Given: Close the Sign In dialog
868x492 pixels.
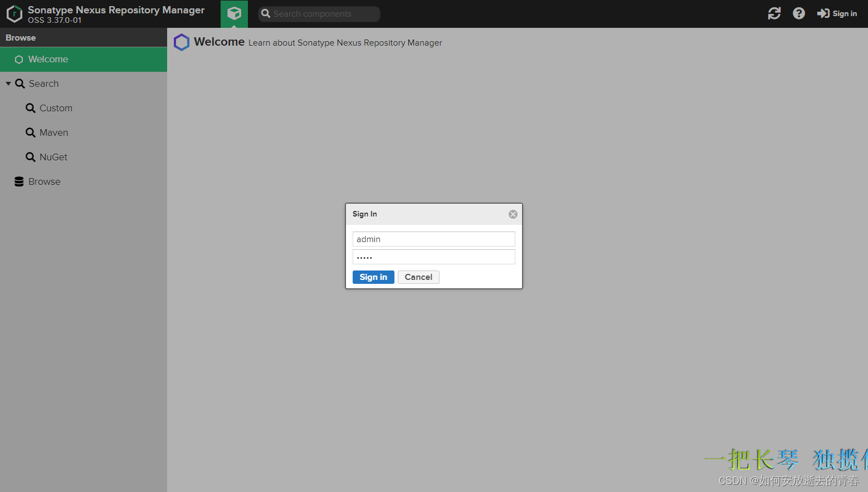Looking at the screenshot, I should [513, 214].
